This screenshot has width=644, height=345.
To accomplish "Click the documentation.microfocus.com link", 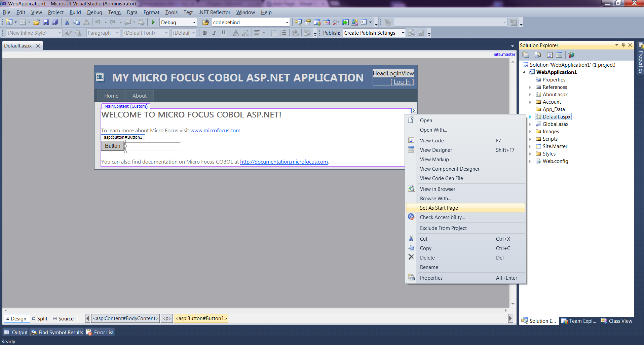I will pyautogui.click(x=284, y=162).
